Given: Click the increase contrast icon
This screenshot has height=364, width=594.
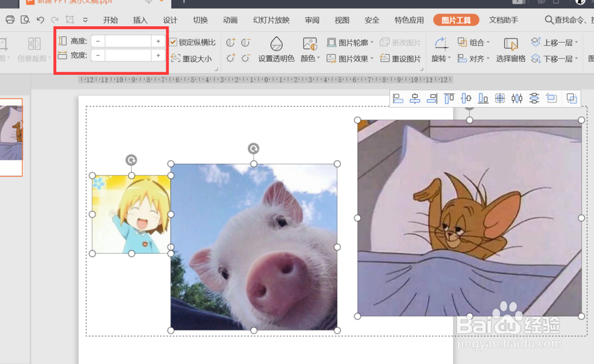Looking at the screenshot, I should 230,42.
